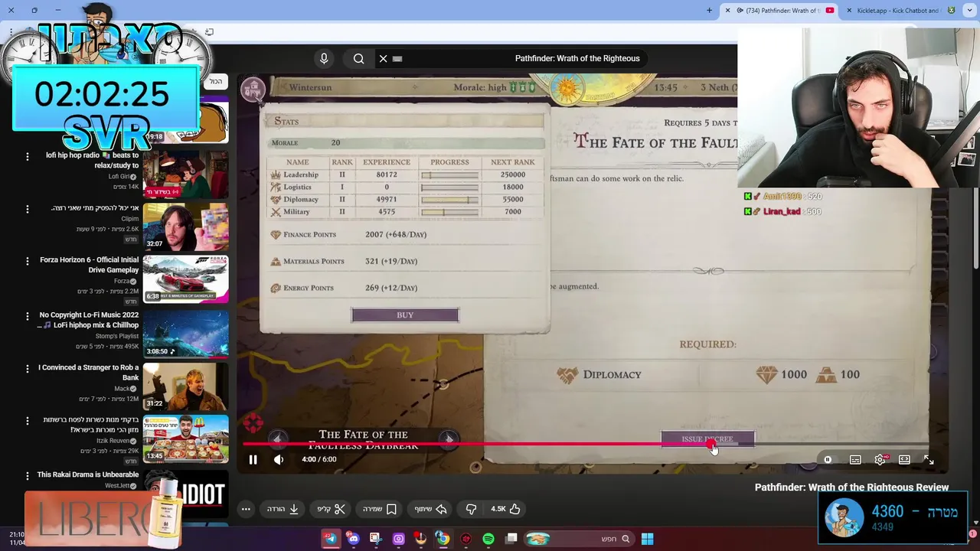Open the options menu for the Rob a Bank video
This screenshot has width=980, height=551.
coord(28,368)
